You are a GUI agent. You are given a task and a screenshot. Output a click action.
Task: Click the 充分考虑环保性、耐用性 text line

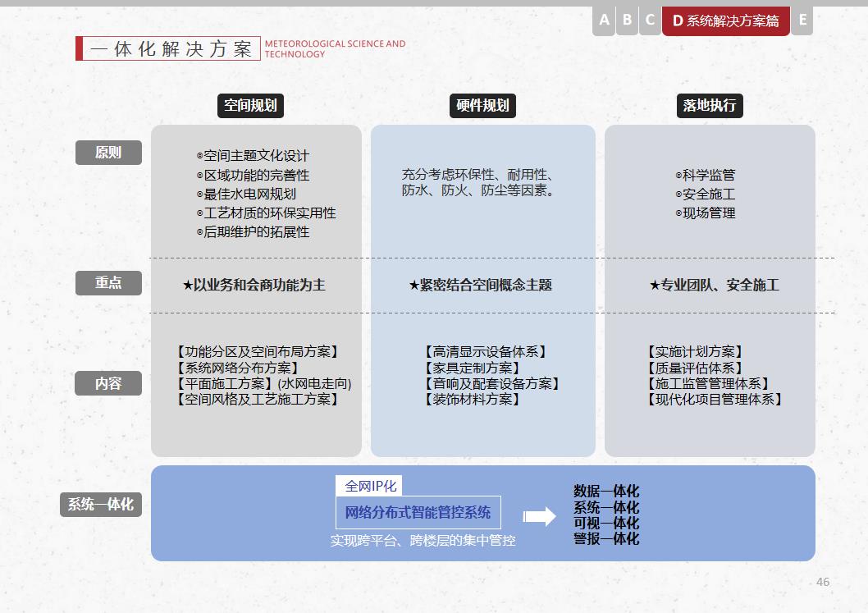click(x=477, y=175)
